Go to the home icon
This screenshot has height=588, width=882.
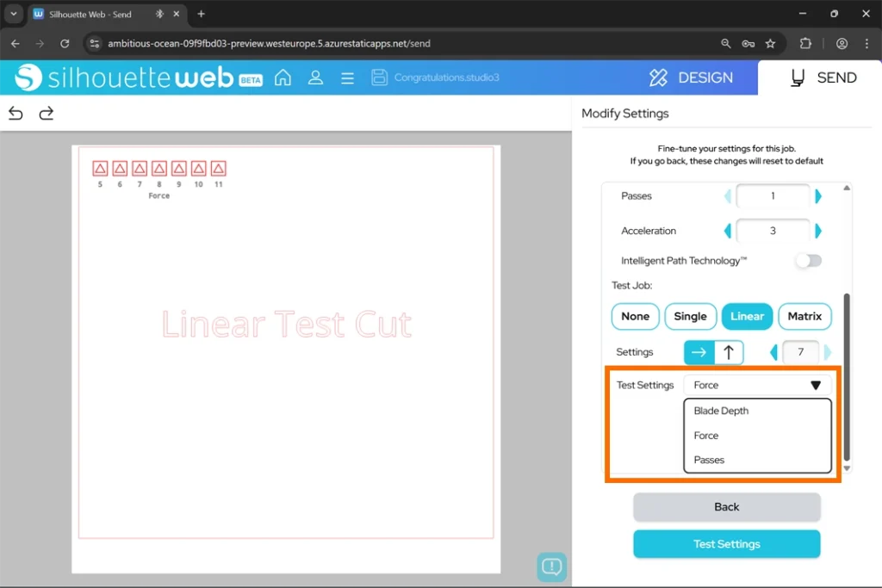click(x=283, y=77)
